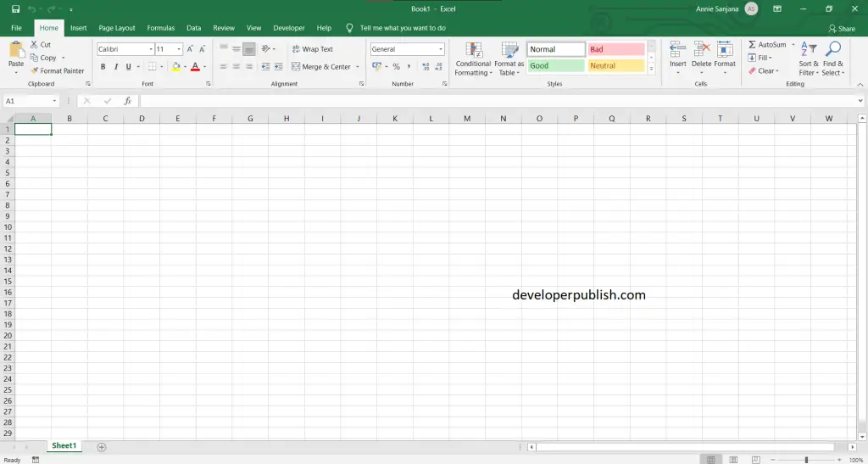The width and height of the screenshot is (868, 464).
Task: Add a new sheet with plus icon
Action: click(x=102, y=447)
